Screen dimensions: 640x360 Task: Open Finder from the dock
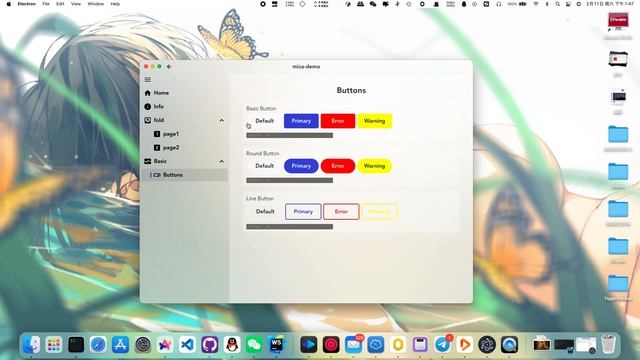pyautogui.click(x=31, y=345)
